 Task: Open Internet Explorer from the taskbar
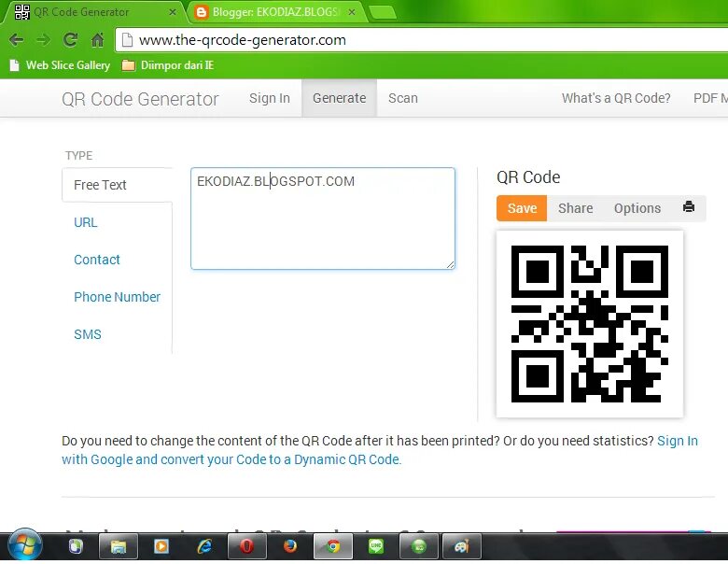point(204,547)
